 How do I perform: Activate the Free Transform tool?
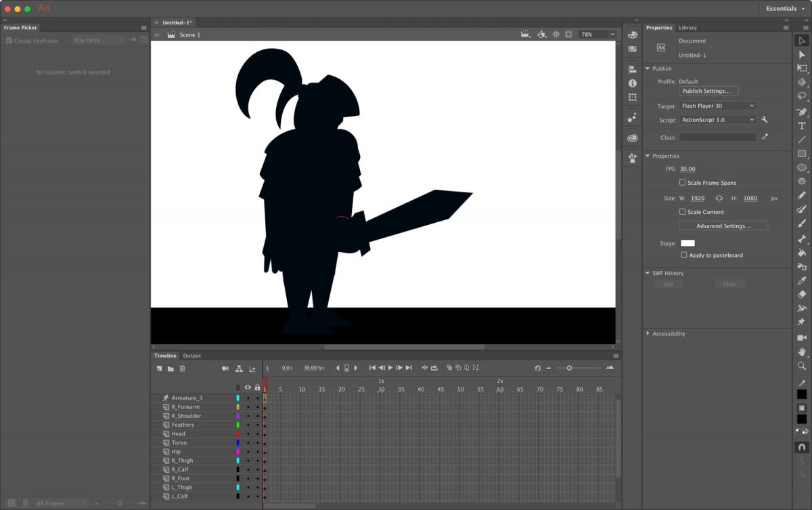[x=803, y=68]
